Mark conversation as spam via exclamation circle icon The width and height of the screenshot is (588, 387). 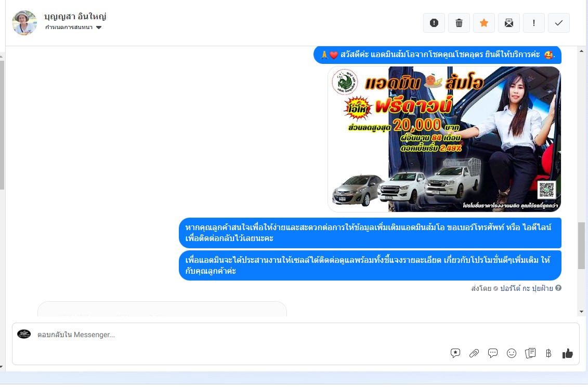pyautogui.click(x=434, y=23)
